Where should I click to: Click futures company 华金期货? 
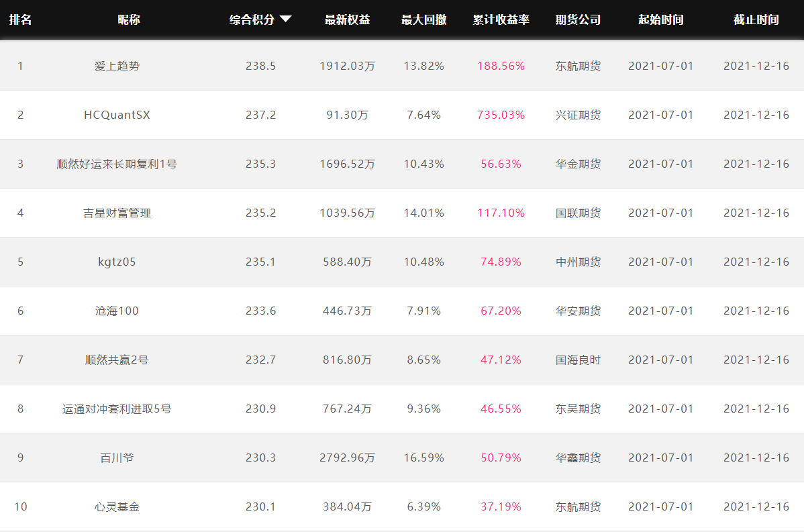578,164
